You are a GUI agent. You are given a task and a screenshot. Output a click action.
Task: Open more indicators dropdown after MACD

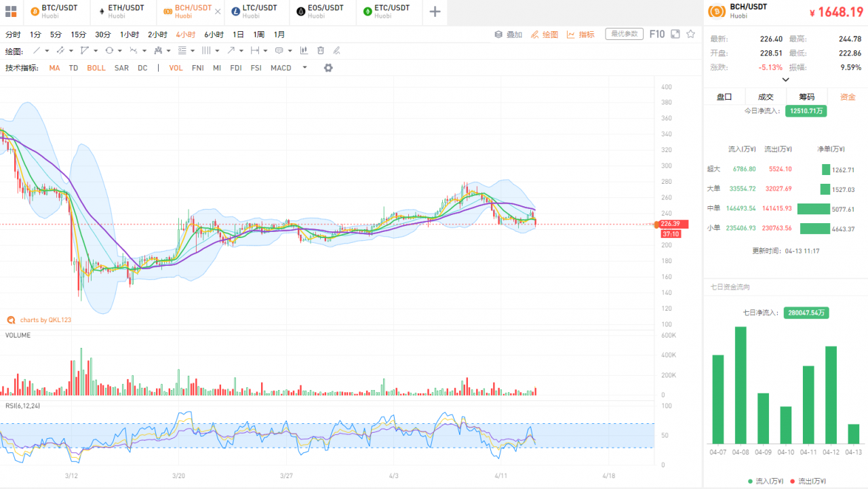pos(304,68)
